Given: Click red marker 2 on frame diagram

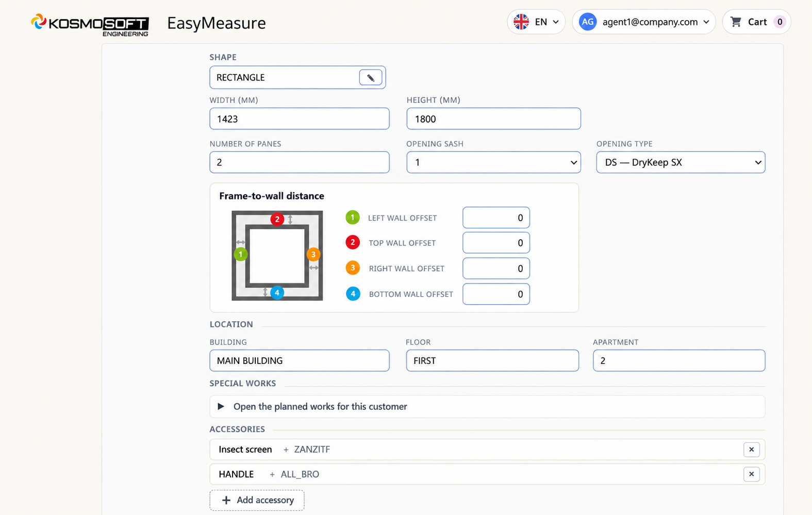Looking at the screenshot, I should pos(277,219).
